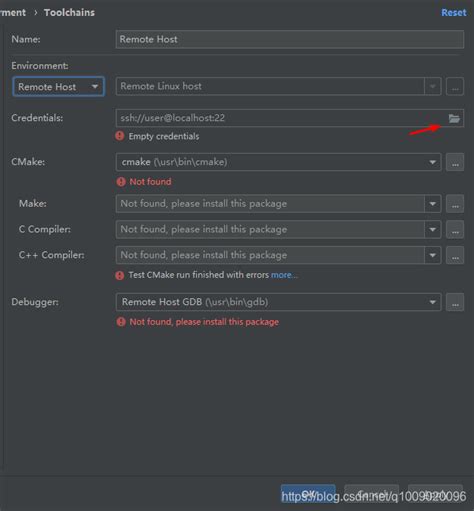Click the Credentials ssh text field

[290, 118]
